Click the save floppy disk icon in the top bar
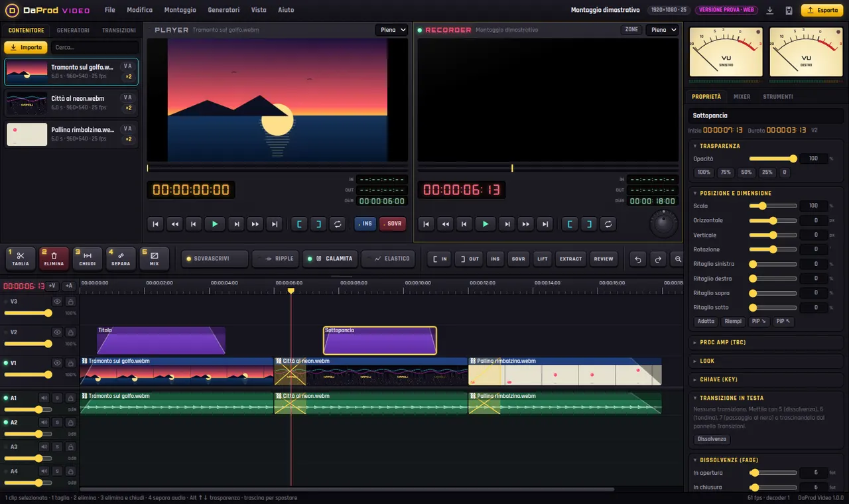The height and width of the screenshot is (504, 849). (x=789, y=10)
